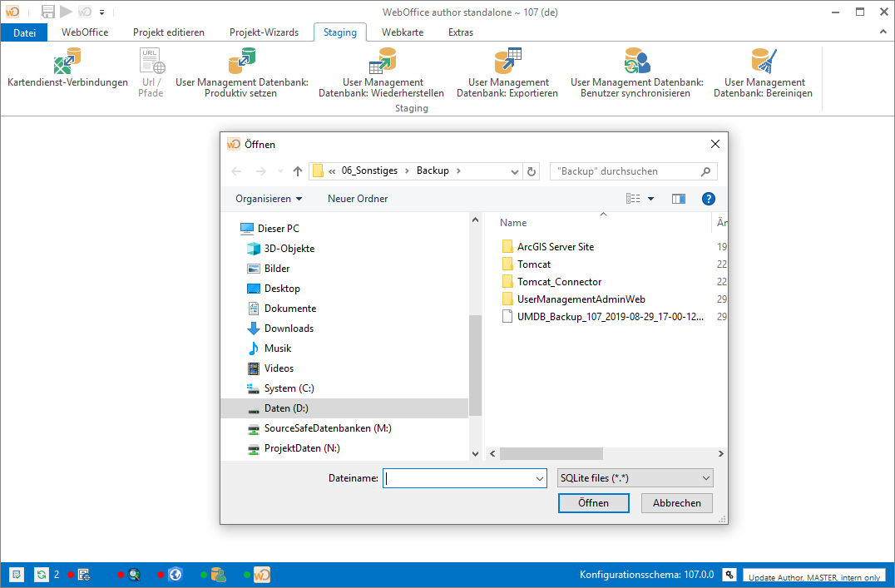895x588 pixels.
Task: Click User Management Datenbank: Wiederherstellen icon
Action: [x=381, y=62]
